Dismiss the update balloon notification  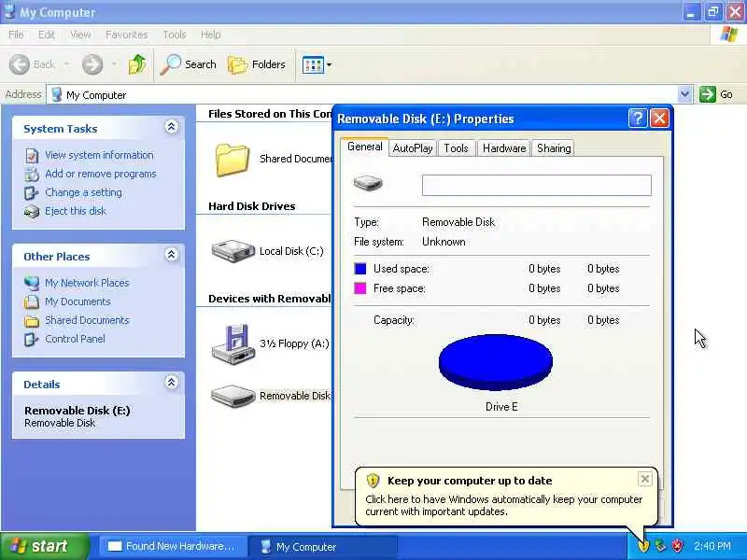644,479
